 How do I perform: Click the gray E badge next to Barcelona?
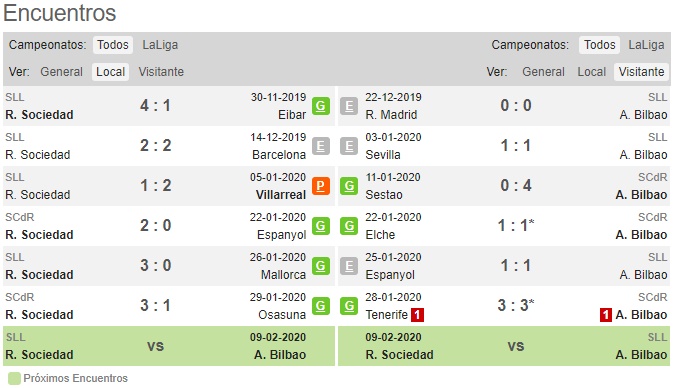point(321,146)
